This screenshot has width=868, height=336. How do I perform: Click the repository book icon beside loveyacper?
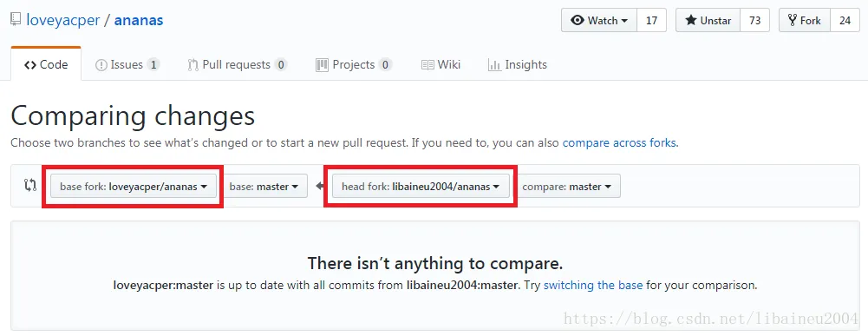16,21
